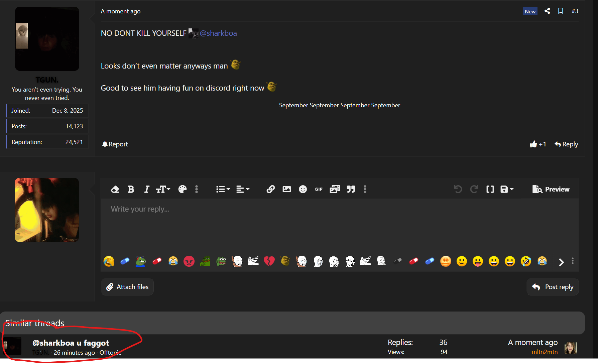598x364 pixels.
Task: Insert the facepalm emoji, first in the emoji row
Action: pyautogui.click(x=109, y=261)
